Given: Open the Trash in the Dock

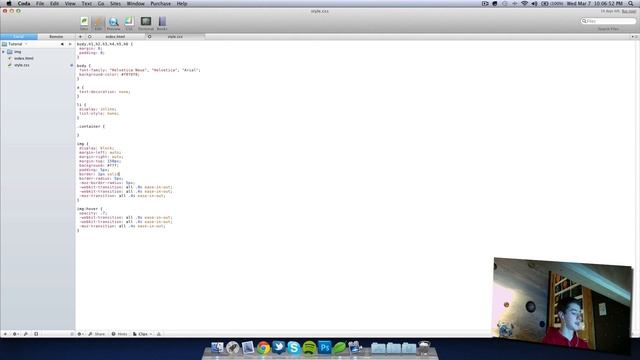Looking at the screenshot, I should coord(424,348).
